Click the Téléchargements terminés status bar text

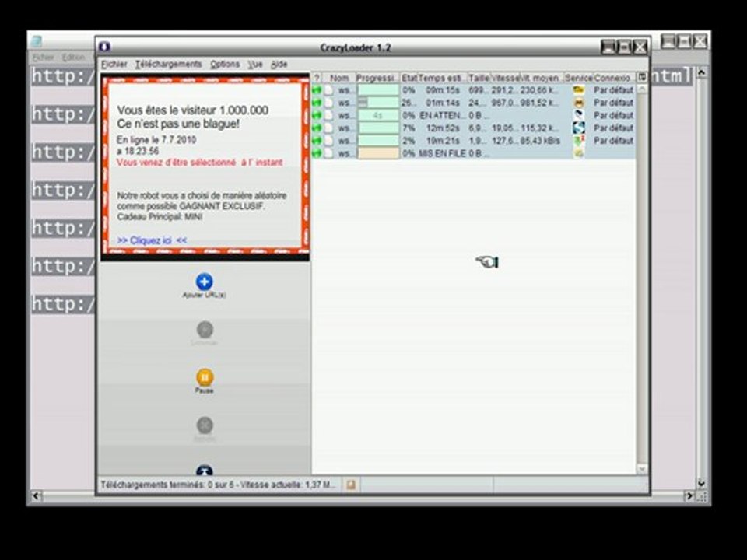point(218,485)
